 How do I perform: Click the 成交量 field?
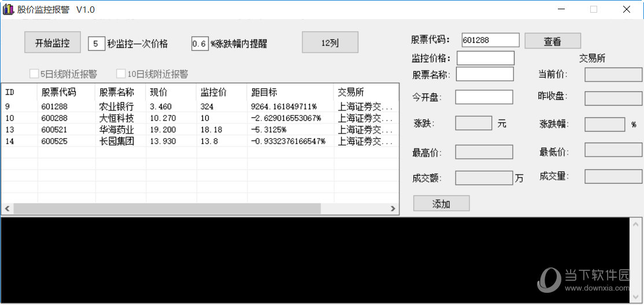point(613,177)
